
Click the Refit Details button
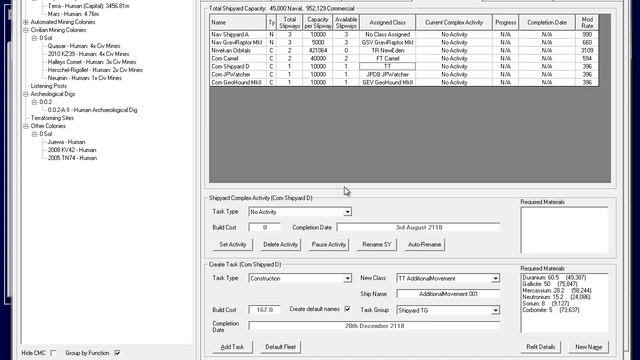tap(541, 347)
